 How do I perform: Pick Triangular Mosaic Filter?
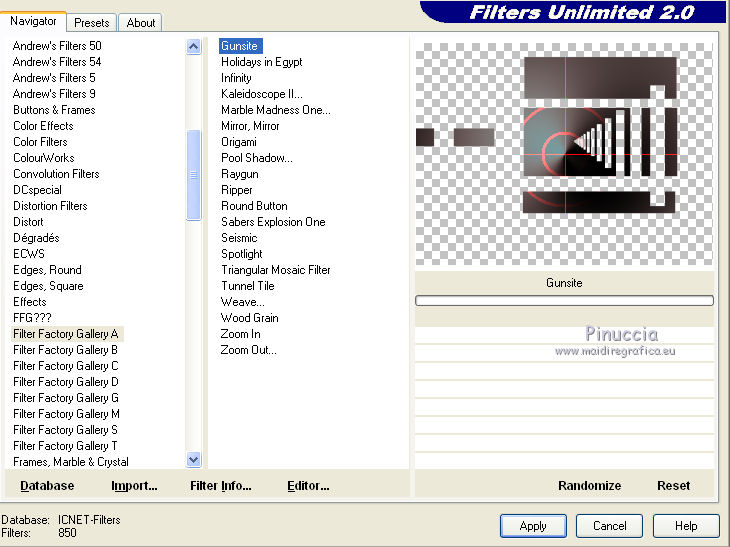click(x=276, y=270)
